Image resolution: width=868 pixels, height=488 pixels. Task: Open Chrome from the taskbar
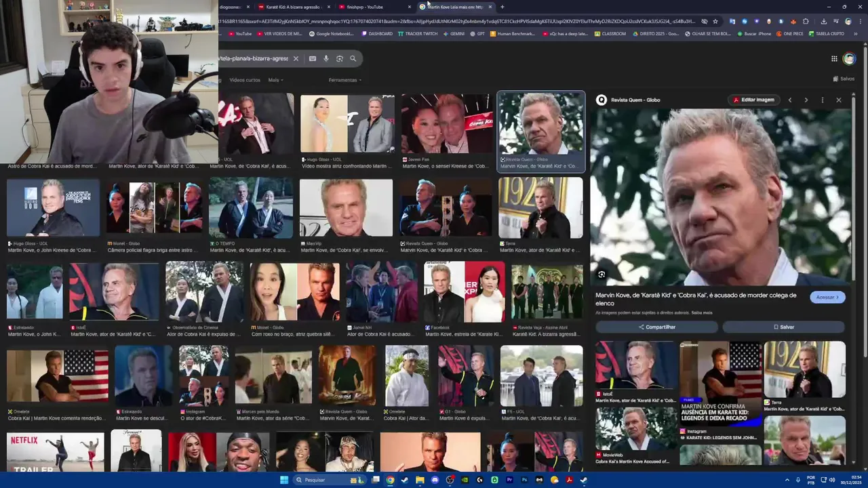[x=390, y=480]
